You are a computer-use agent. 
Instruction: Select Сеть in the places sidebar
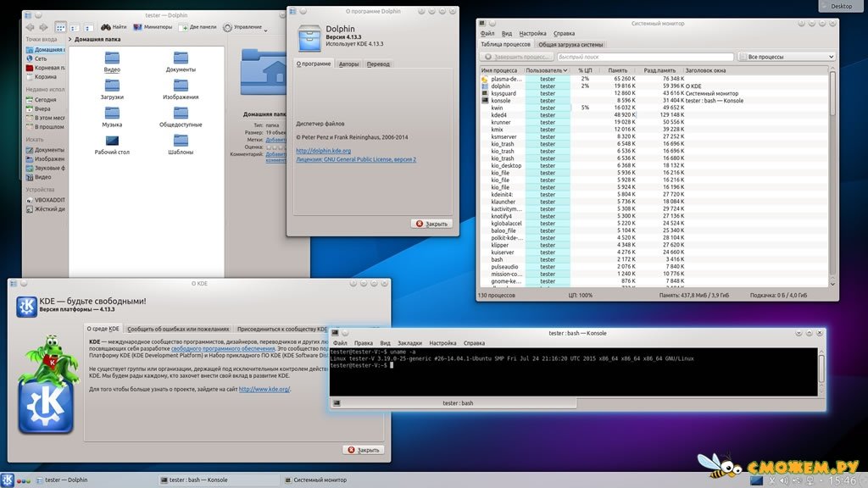[40, 59]
